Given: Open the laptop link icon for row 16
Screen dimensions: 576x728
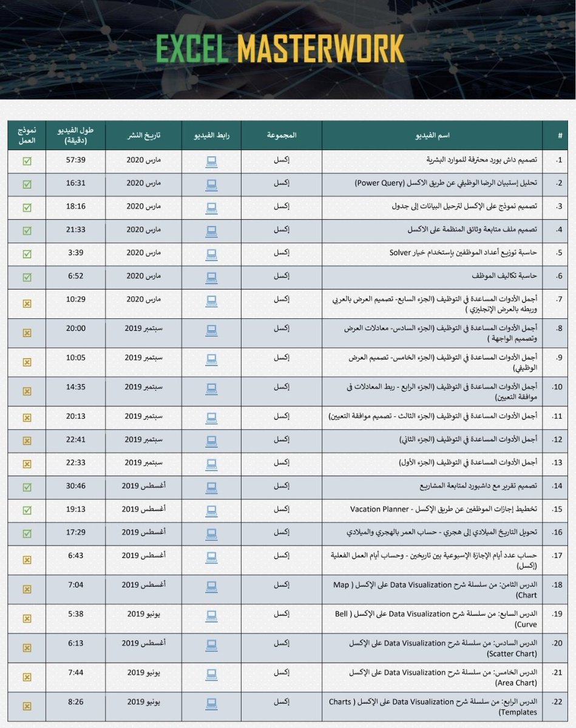Looking at the screenshot, I should pyautogui.click(x=211, y=533).
